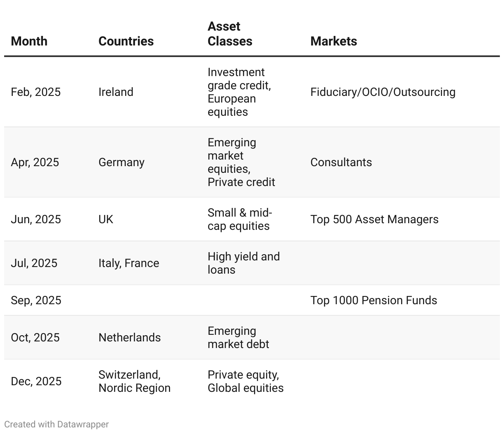The width and height of the screenshot is (504, 434).
Task: Click the Consultants market cell
Action: pos(341,162)
